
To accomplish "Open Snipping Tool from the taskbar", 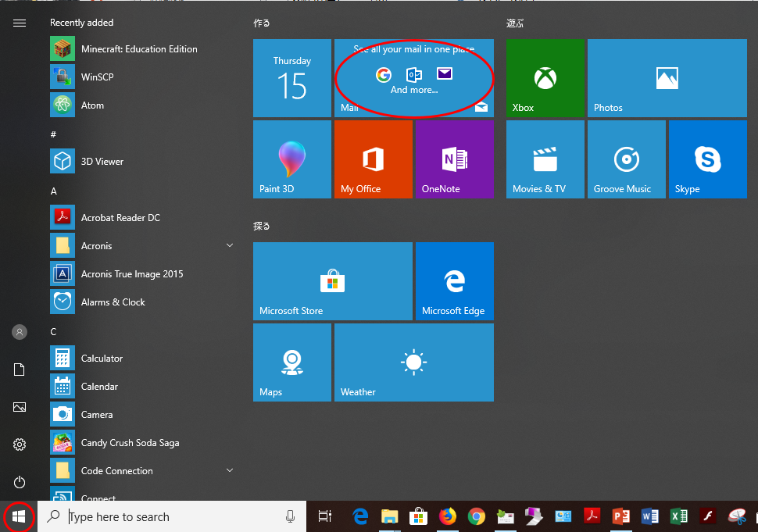I will click(x=737, y=516).
